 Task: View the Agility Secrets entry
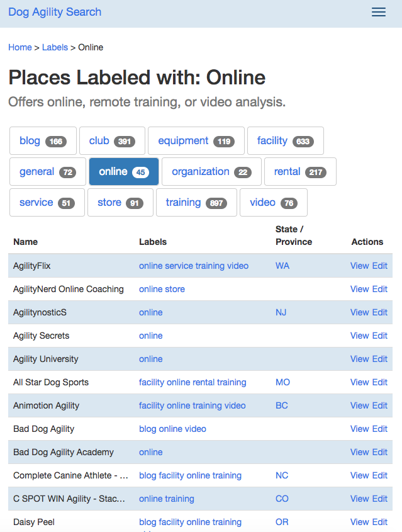(360, 336)
